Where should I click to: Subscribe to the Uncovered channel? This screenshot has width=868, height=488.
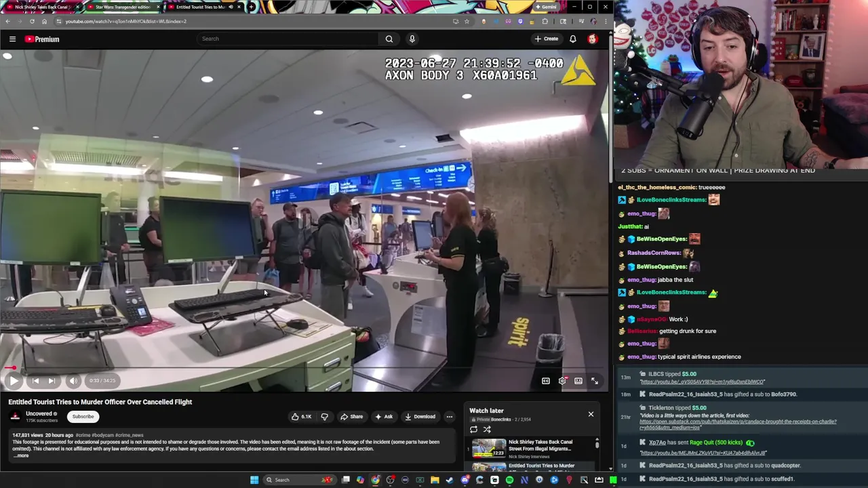tap(83, 417)
